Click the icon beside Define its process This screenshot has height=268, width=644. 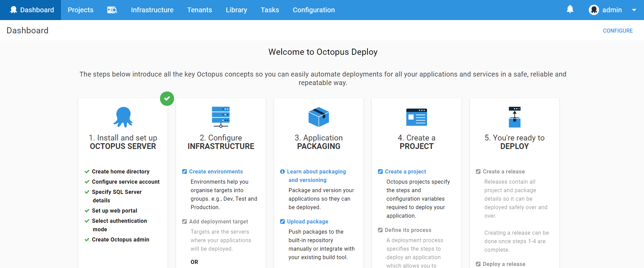tap(380, 230)
